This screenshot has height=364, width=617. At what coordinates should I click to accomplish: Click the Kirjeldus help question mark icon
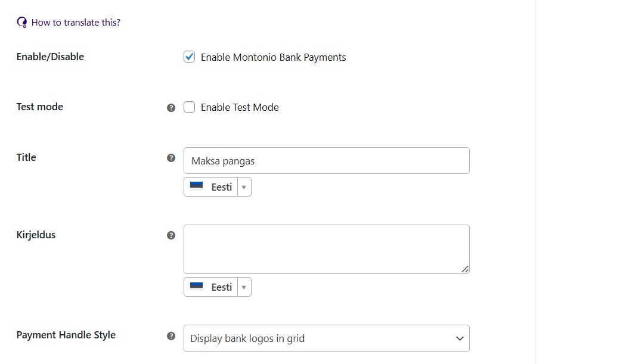click(171, 235)
